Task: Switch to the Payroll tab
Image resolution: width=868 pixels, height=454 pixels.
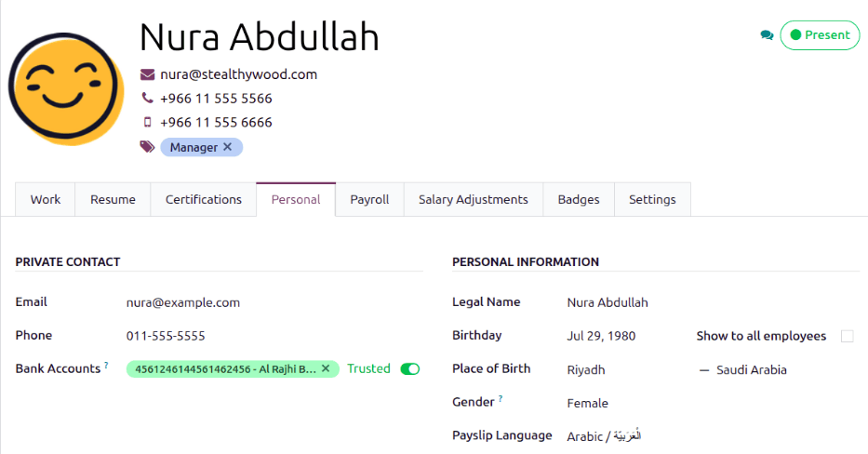Action: [369, 199]
